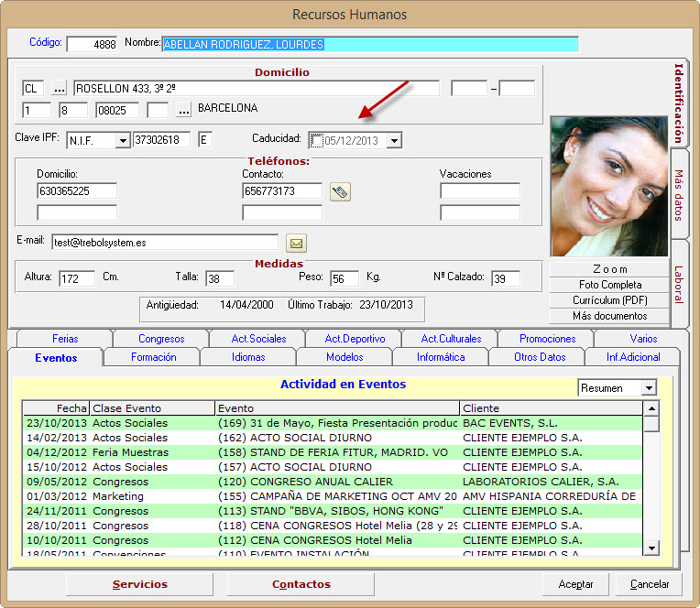Image resolution: width=700 pixels, height=608 pixels.
Task: Click the Código field showing 4888
Action: [92, 44]
